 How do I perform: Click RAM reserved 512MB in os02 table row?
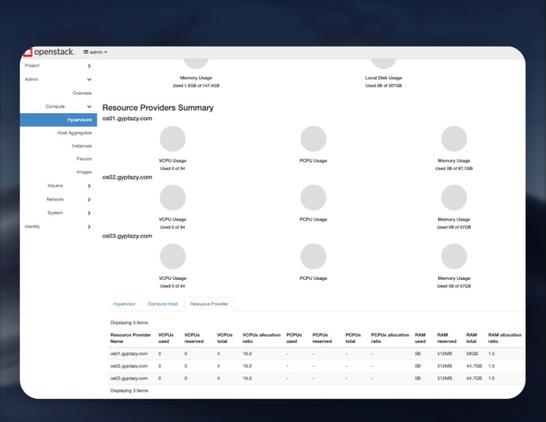(x=444, y=366)
